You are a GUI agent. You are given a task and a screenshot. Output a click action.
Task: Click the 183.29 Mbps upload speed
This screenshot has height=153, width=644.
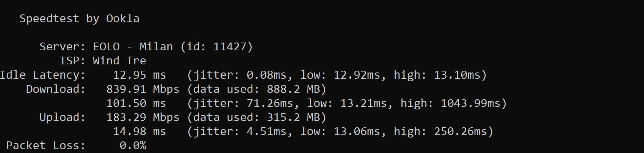[143, 117]
